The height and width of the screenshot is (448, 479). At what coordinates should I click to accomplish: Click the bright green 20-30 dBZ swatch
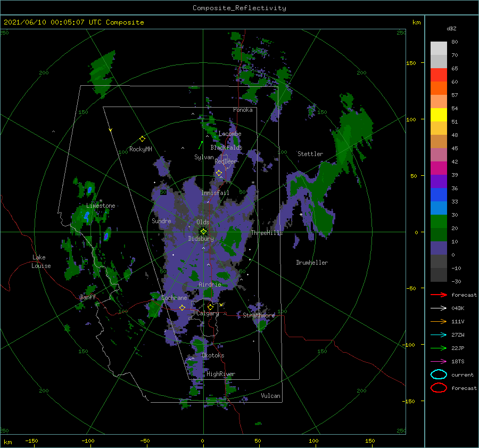439,221
